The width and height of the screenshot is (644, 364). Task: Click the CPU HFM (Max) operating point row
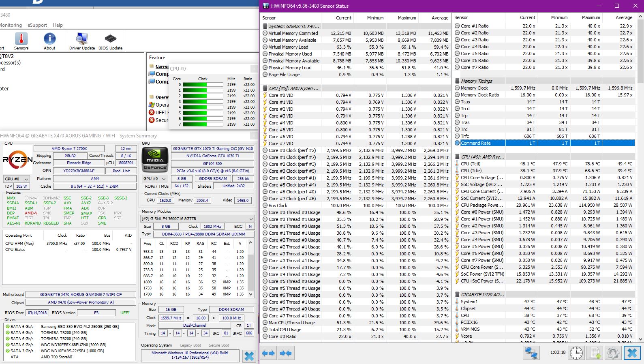(69, 244)
